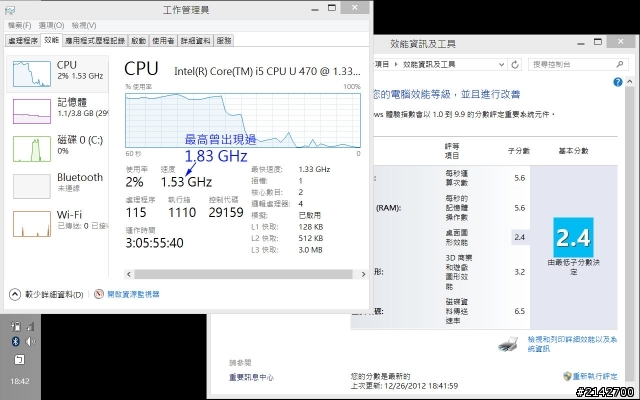Click the CPU usage graph area

point(243,120)
